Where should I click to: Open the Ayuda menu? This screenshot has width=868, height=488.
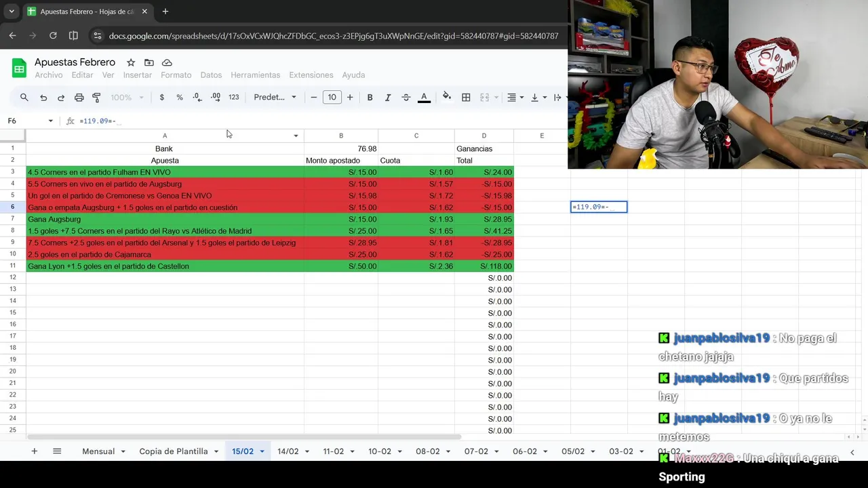pyautogui.click(x=353, y=75)
